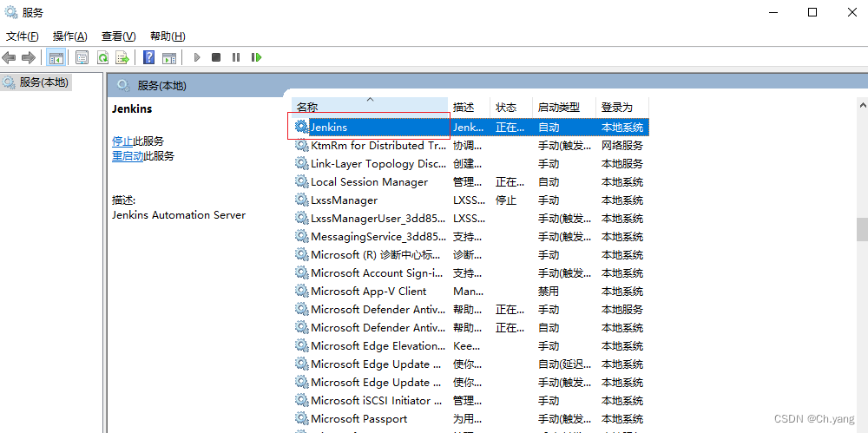The image size is (868, 433).
Task: Open the 查看(V) menu
Action: pyautogui.click(x=118, y=36)
